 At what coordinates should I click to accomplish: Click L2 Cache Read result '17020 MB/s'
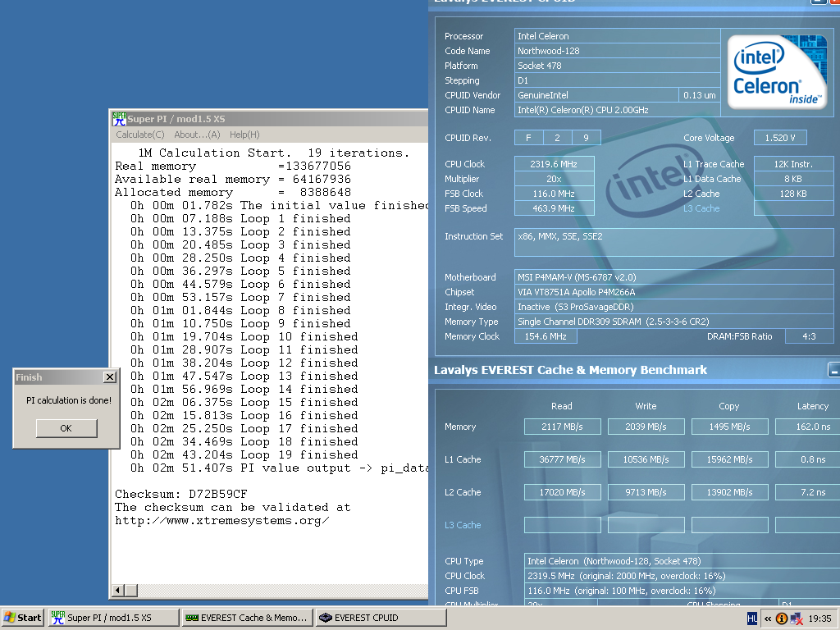tap(563, 492)
